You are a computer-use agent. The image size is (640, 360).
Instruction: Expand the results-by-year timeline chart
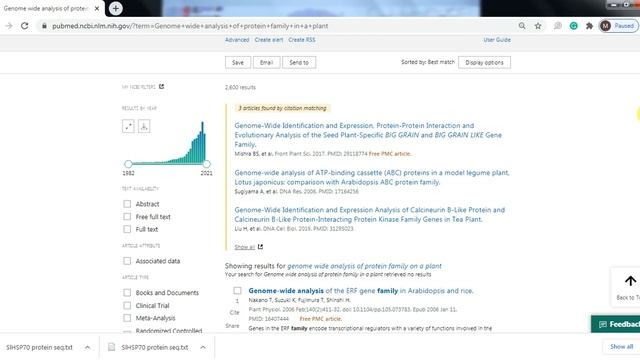[x=128, y=126]
